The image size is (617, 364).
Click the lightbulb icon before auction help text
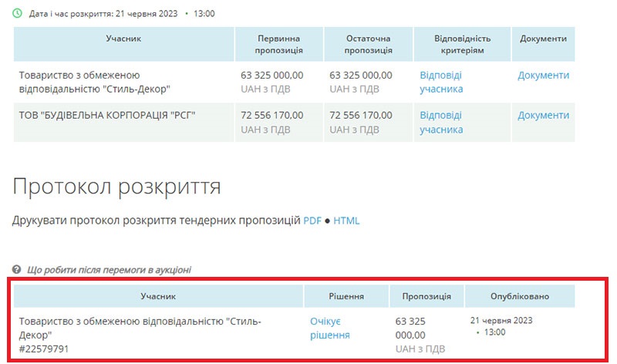17,270
